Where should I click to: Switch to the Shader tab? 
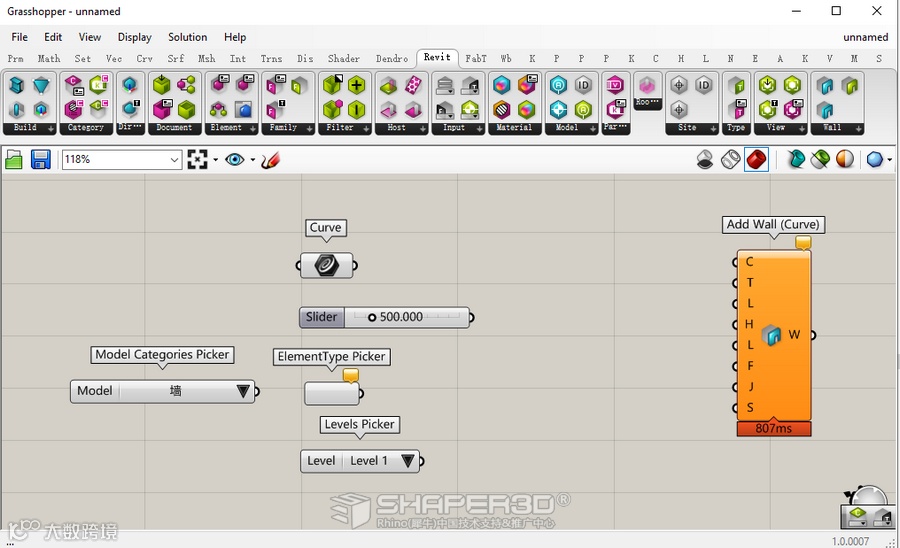344,59
